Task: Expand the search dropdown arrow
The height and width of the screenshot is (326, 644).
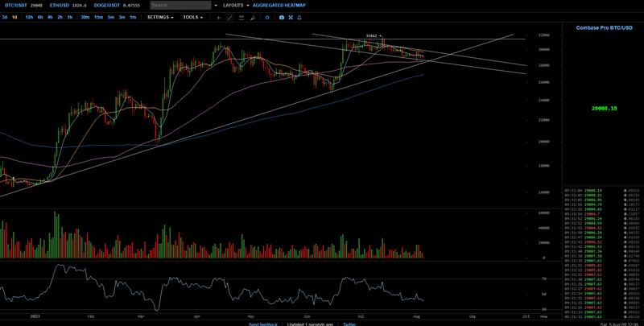Action: (x=216, y=6)
